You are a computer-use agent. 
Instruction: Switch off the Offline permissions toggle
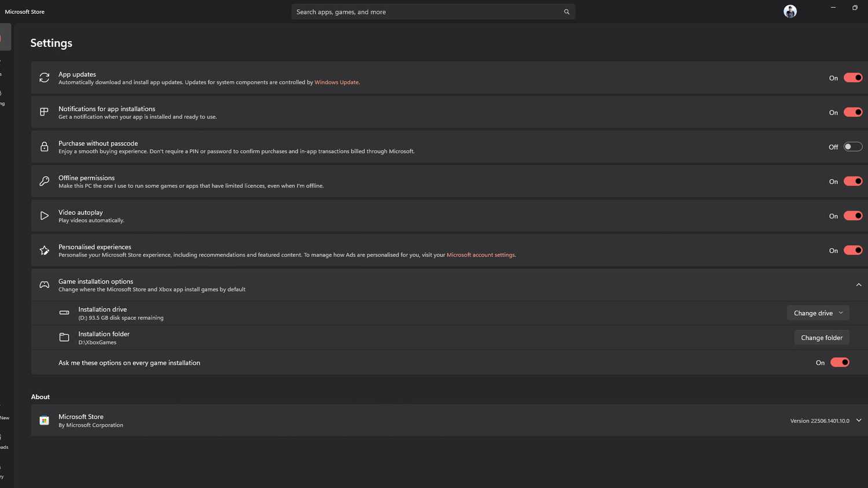point(853,181)
